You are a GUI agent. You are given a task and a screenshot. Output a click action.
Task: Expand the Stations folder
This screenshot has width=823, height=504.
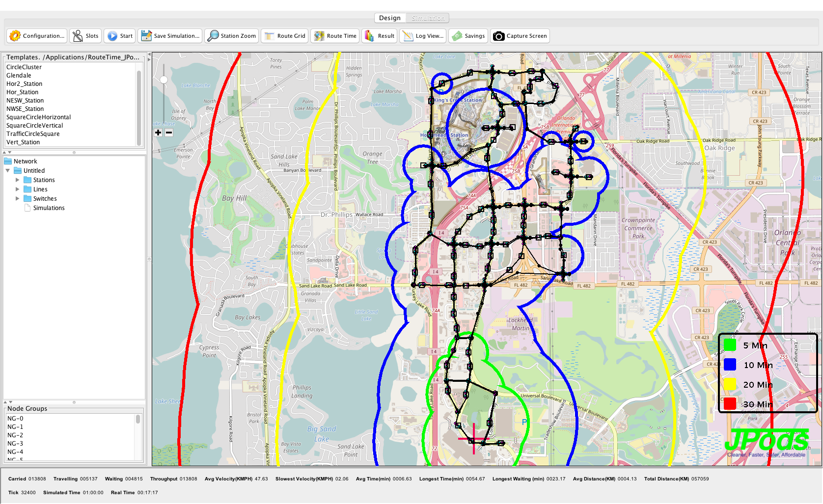pos(18,180)
